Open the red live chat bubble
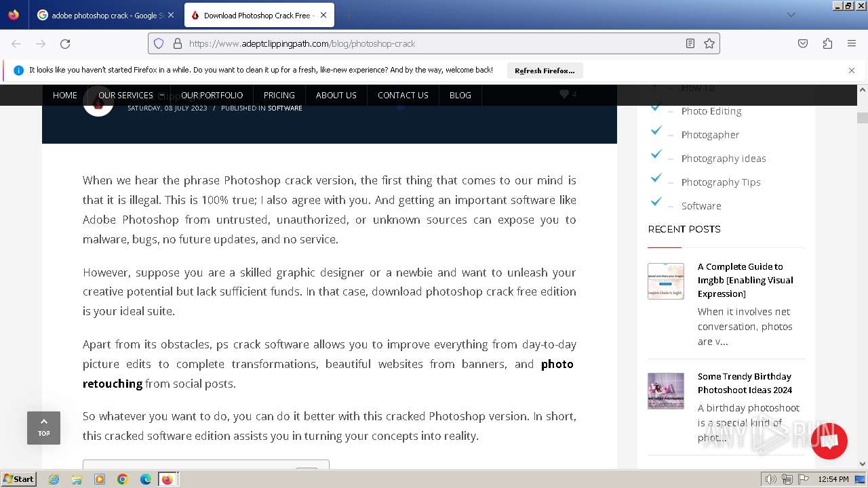868x488 pixels. click(829, 441)
